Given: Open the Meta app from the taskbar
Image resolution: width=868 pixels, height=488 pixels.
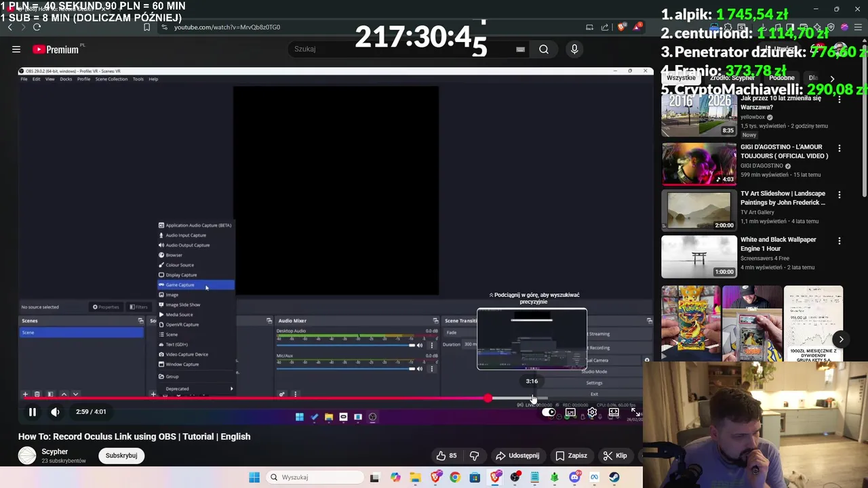Looking at the screenshot, I should point(595,477).
